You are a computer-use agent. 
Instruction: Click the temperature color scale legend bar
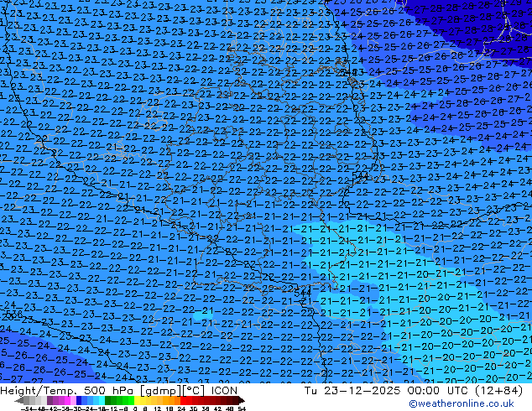[129, 400]
